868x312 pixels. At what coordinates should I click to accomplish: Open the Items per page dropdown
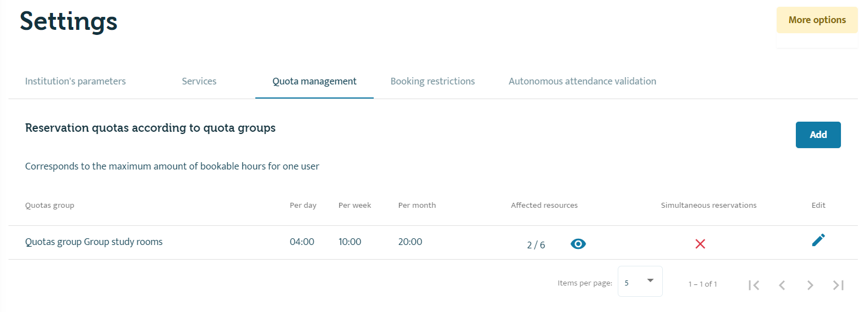[x=640, y=281]
